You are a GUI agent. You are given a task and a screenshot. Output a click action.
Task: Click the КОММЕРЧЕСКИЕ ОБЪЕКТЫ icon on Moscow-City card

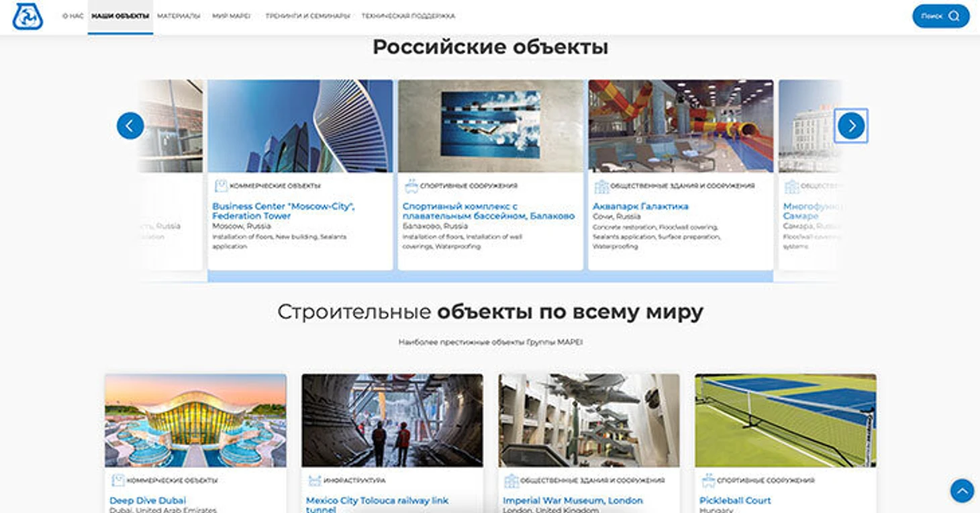pos(221,186)
